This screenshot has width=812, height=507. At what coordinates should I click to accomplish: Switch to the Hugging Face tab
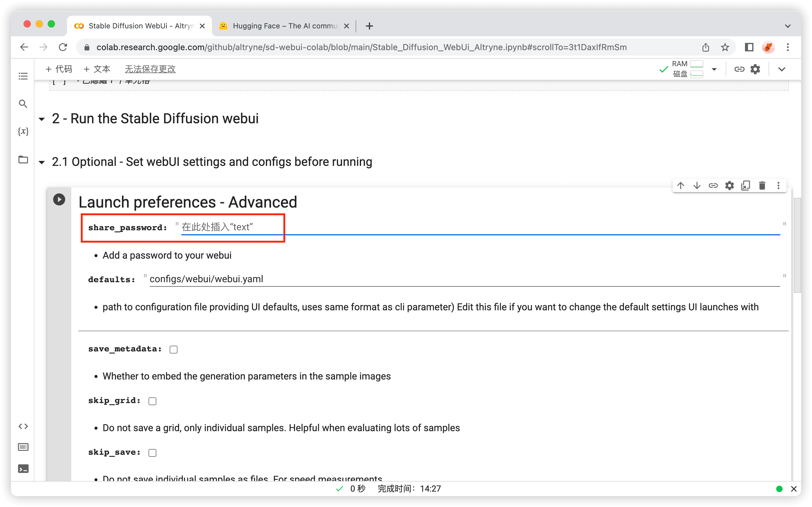(283, 26)
